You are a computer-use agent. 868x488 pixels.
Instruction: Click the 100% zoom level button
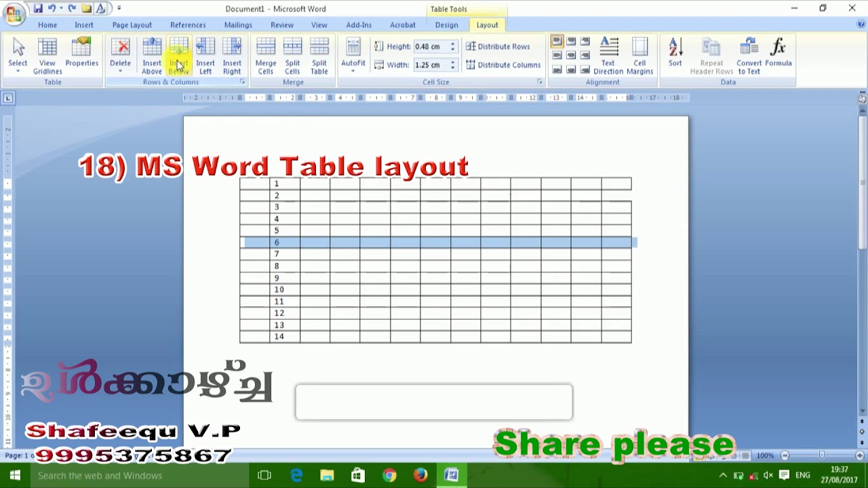(765, 455)
